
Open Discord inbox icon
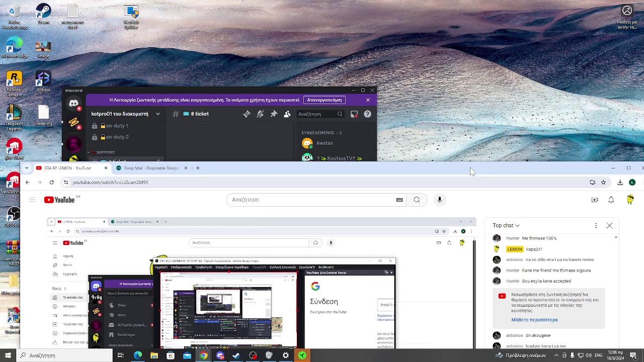coord(354,114)
